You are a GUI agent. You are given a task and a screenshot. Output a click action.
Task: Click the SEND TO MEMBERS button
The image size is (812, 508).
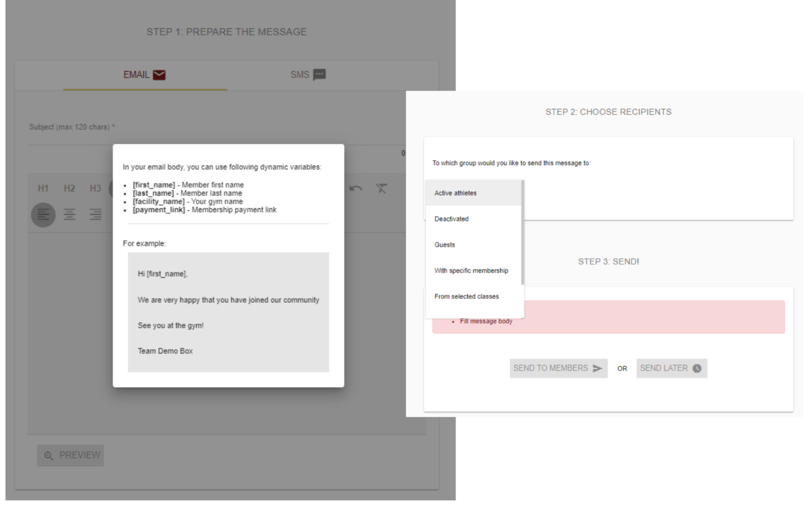tap(558, 368)
